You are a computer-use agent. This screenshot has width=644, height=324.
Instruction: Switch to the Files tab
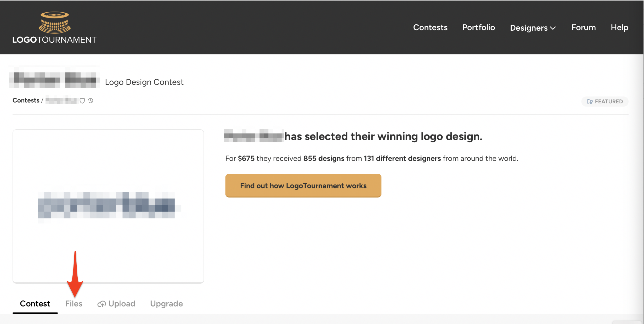[74, 304]
